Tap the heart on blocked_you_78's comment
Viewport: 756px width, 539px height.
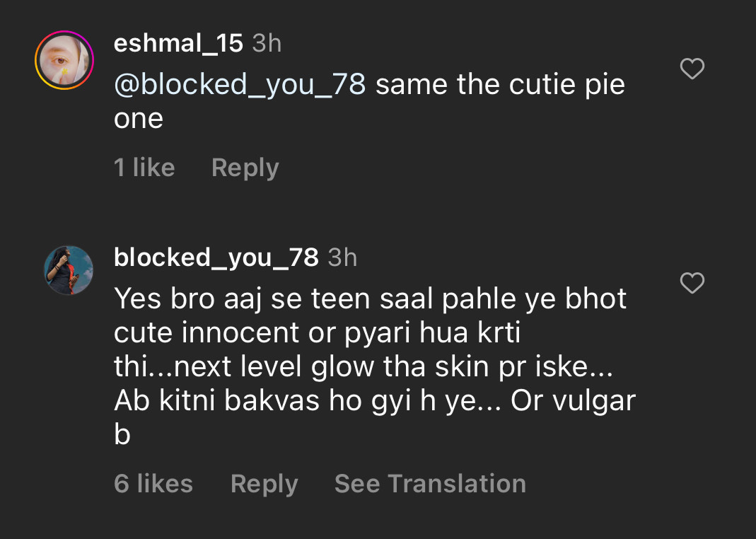coord(692,283)
